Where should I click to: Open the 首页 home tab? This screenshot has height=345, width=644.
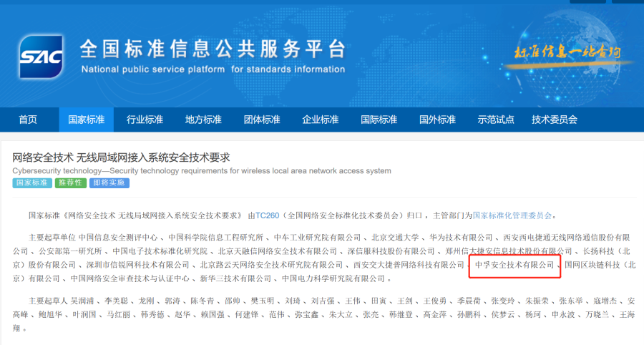pos(28,120)
